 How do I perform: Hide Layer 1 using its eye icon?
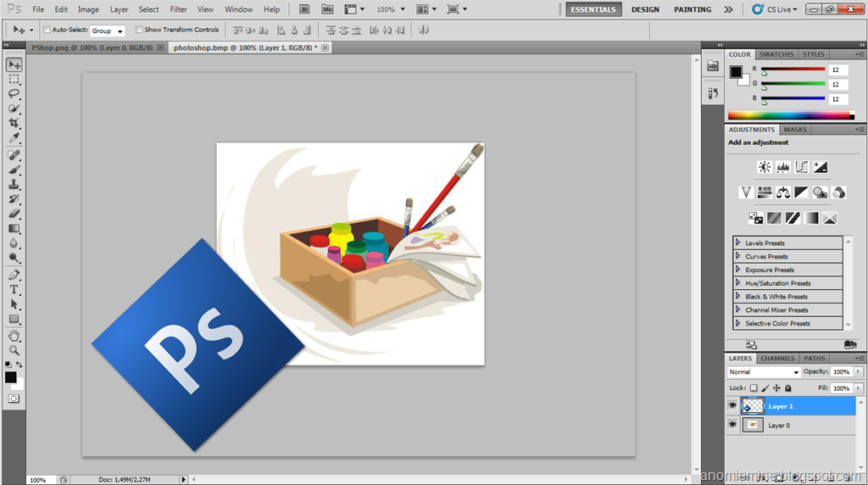tap(732, 406)
